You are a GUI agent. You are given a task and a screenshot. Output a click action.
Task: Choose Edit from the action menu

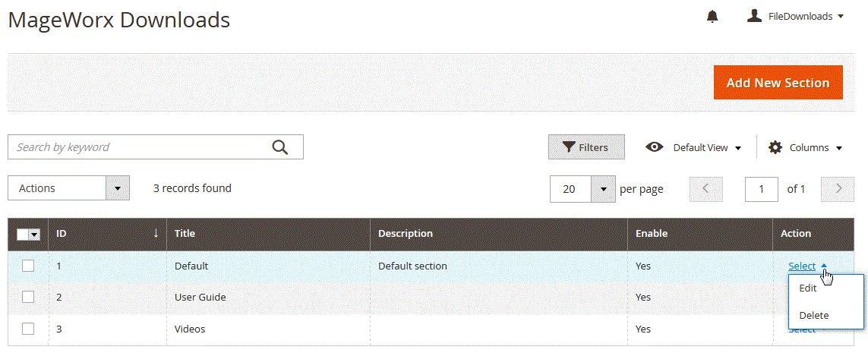[808, 288]
